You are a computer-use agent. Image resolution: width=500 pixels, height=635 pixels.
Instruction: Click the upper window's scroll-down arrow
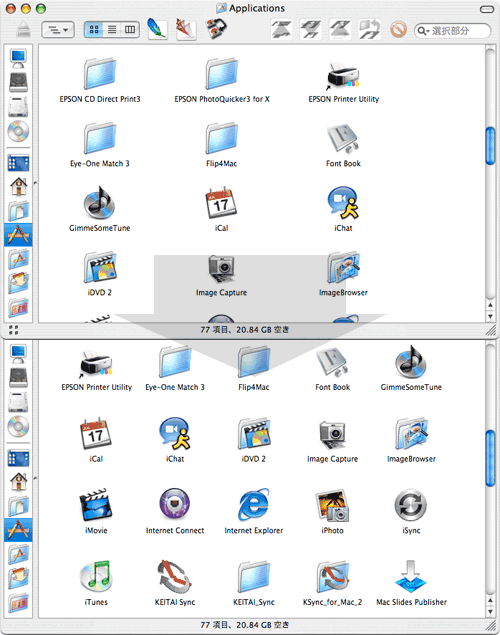click(490, 316)
